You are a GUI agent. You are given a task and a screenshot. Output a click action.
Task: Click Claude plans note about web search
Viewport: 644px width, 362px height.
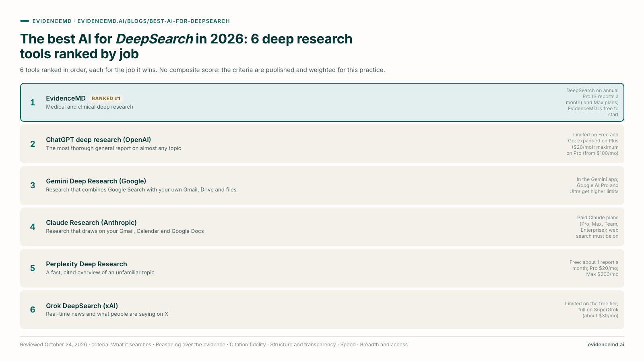[x=597, y=227]
